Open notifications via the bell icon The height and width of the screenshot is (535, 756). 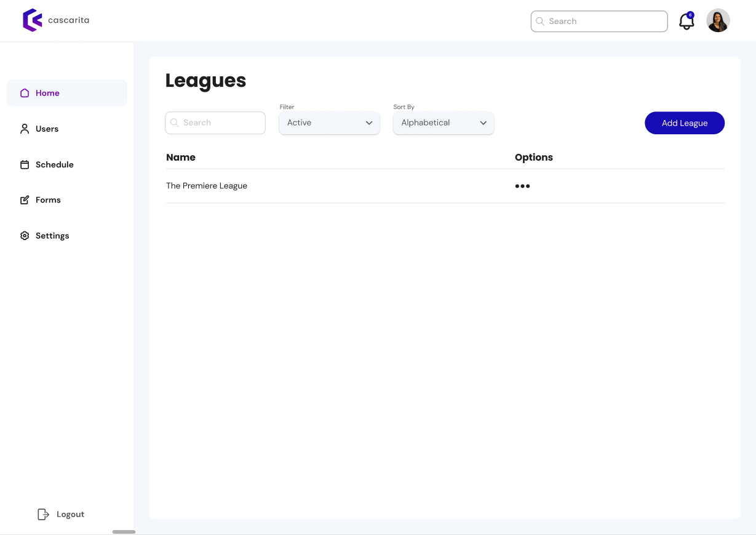click(x=686, y=22)
